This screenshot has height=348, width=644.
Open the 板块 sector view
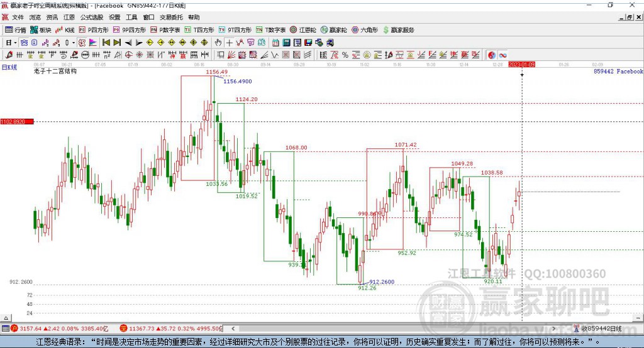click(x=41, y=30)
